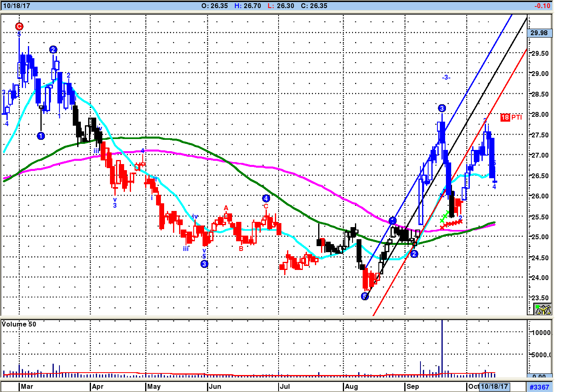Screen dimensions: 566x392
Task: Click the date 10/18/17 in the header bar
Action: (x=17, y=6)
